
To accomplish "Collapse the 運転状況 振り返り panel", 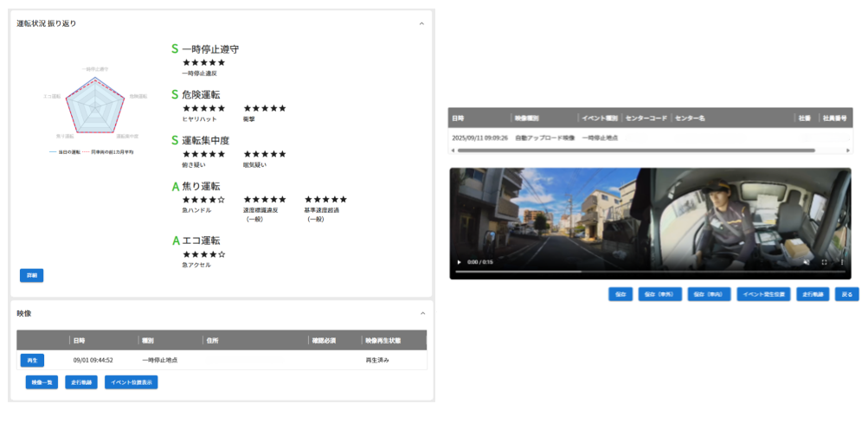I will pyautogui.click(x=421, y=23).
